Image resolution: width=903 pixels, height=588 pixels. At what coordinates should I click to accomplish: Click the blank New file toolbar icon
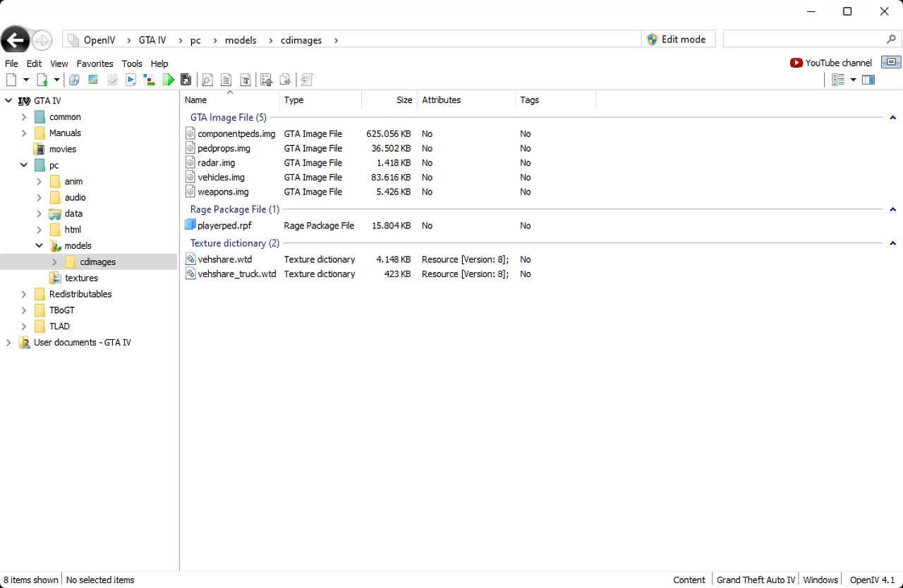pyautogui.click(x=11, y=80)
